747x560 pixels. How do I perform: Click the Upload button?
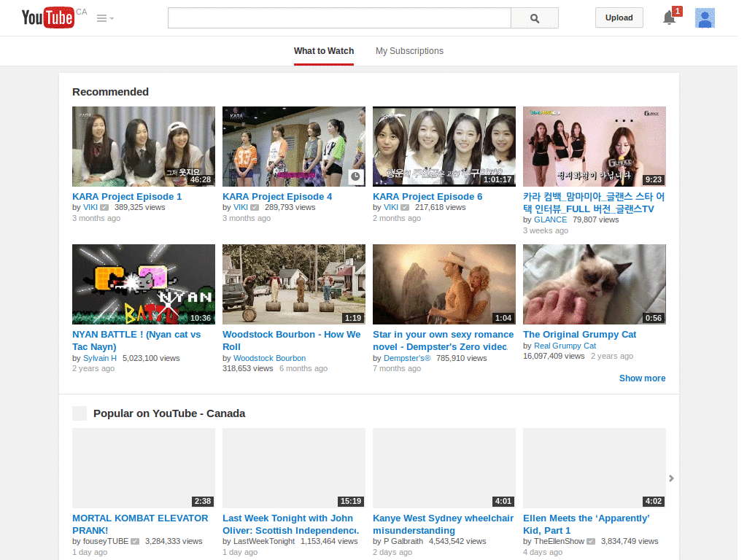[619, 17]
